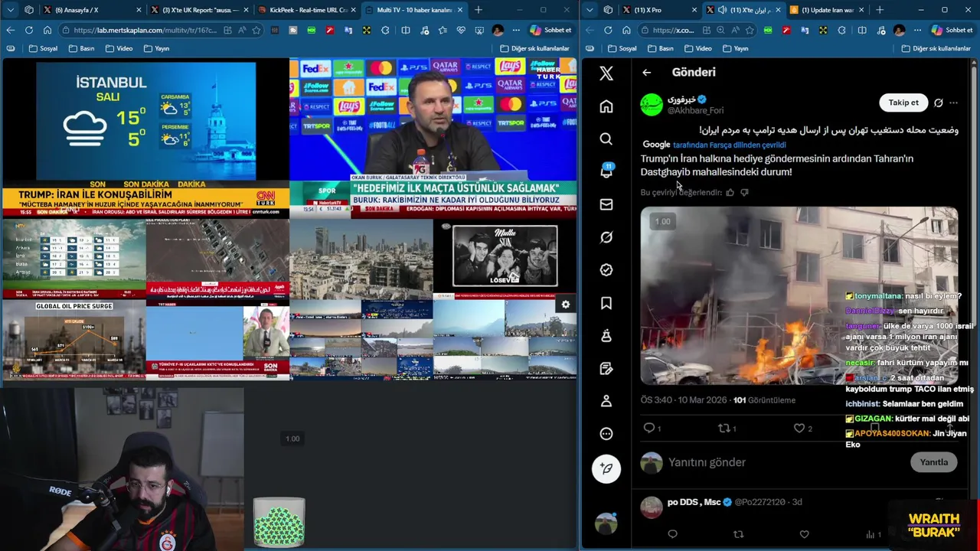Open Google translated-from-Farsça link
980x551 pixels.
click(x=729, y=145)
